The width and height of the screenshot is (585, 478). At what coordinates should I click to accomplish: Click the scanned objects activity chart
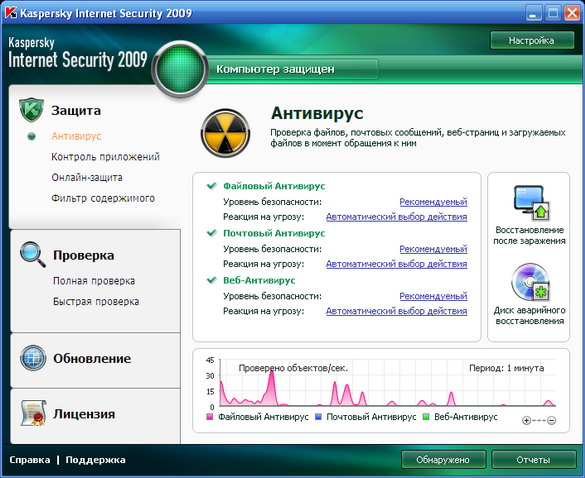click(x=388, y=383)
